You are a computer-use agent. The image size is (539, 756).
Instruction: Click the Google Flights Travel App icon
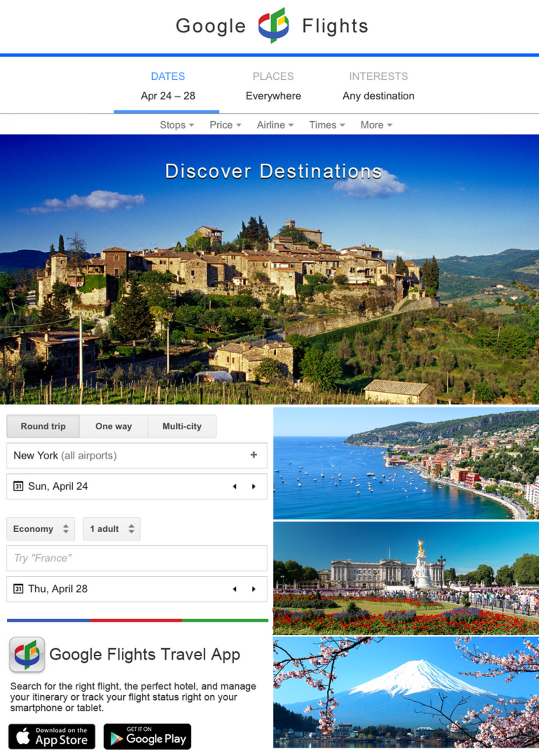click(x=27, y=654)
